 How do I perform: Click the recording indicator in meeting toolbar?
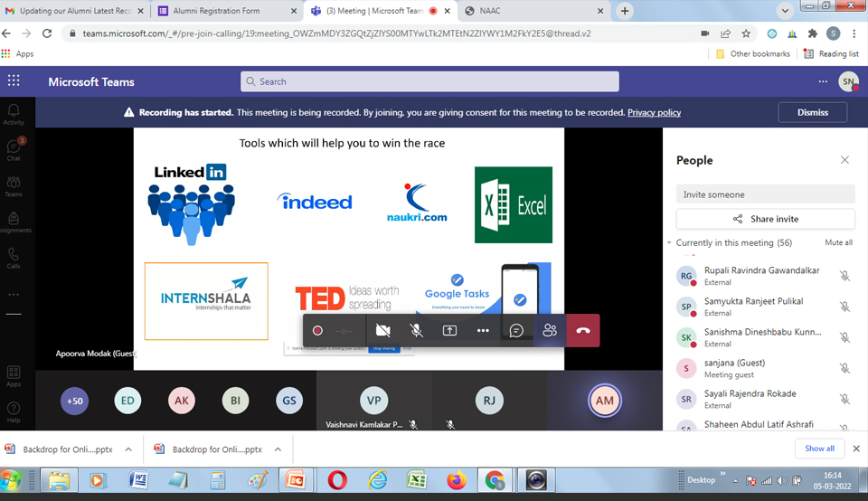(x=317, y=330)
